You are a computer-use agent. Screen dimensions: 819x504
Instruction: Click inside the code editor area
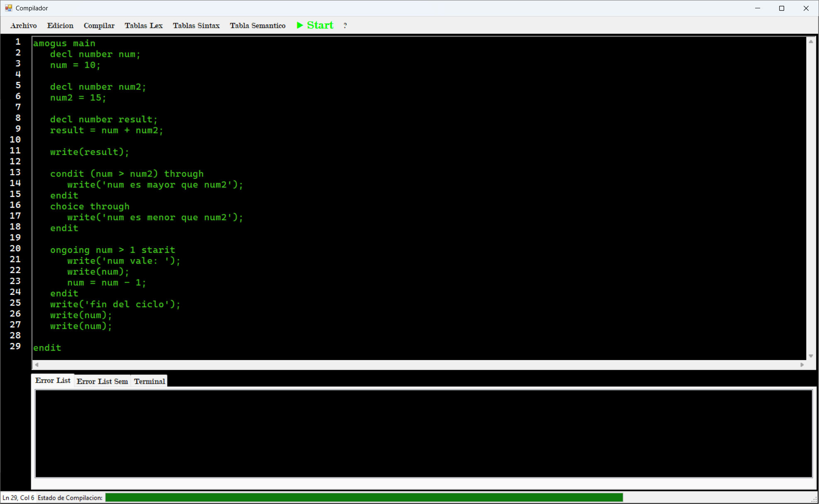[x=332, y=187]
